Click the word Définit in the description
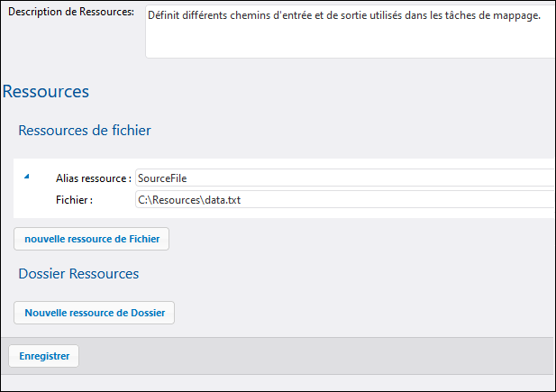 pyautogui.click(x=165, y=16)
